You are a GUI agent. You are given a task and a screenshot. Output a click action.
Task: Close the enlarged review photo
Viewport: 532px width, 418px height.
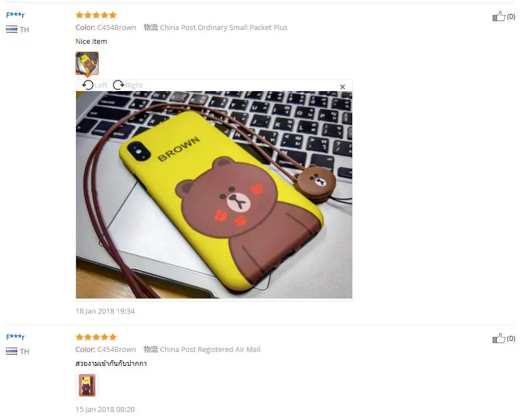coord(342,87)
